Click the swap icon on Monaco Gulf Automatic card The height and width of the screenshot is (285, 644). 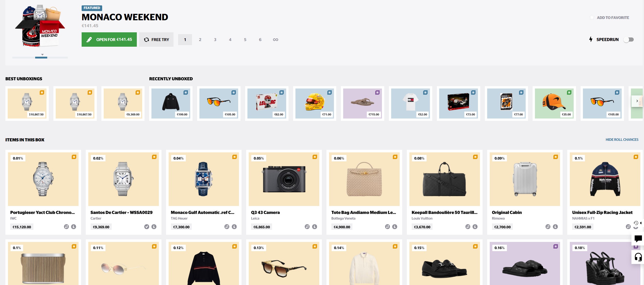227,227
